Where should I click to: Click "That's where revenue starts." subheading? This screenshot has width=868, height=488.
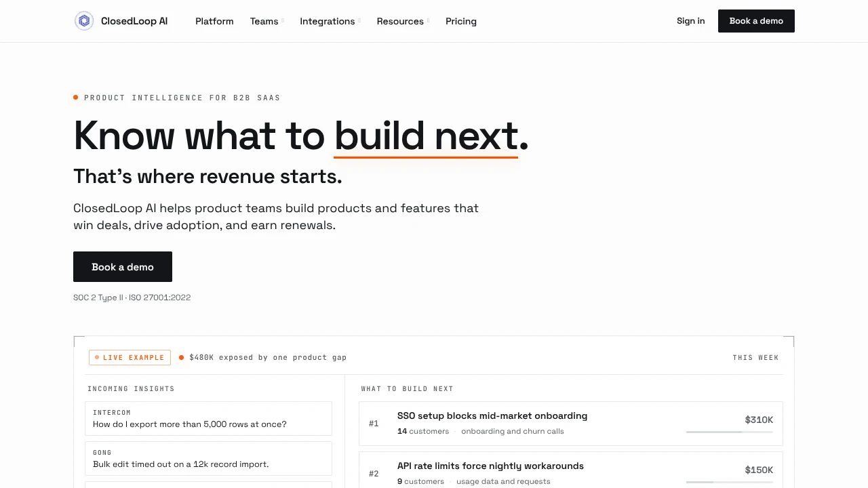[x=208, y=176]
